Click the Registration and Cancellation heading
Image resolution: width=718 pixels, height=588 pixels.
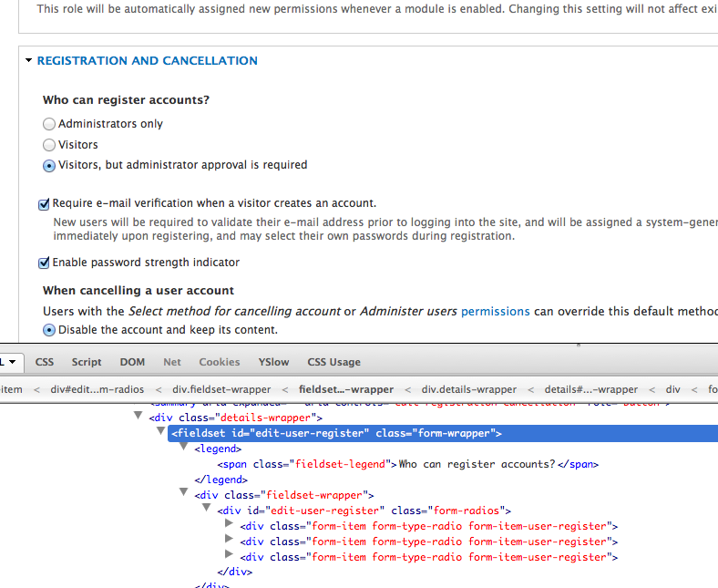click(147, 60)
